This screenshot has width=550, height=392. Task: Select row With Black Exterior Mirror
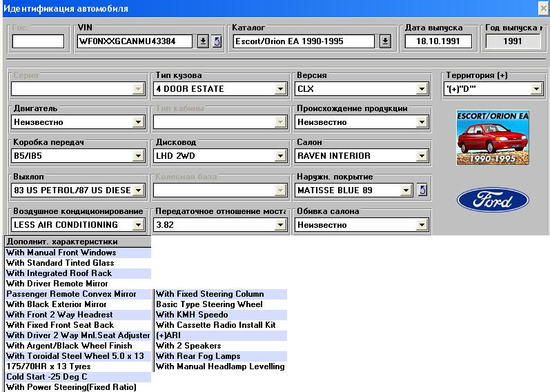[x=78, y=304]
